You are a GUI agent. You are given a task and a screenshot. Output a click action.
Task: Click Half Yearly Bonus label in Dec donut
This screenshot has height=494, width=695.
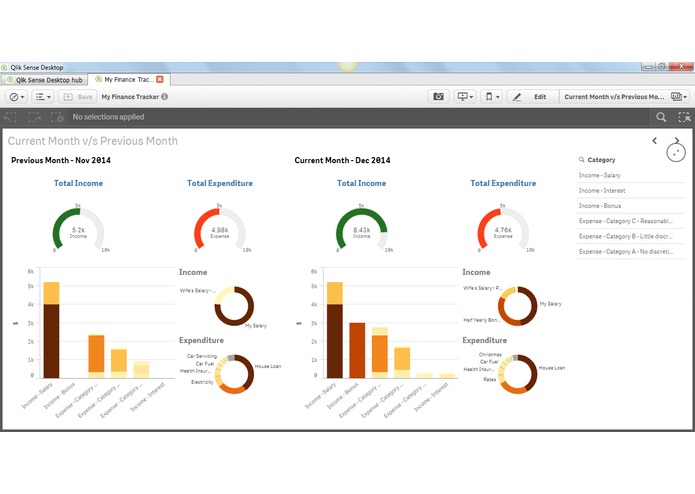482,320
